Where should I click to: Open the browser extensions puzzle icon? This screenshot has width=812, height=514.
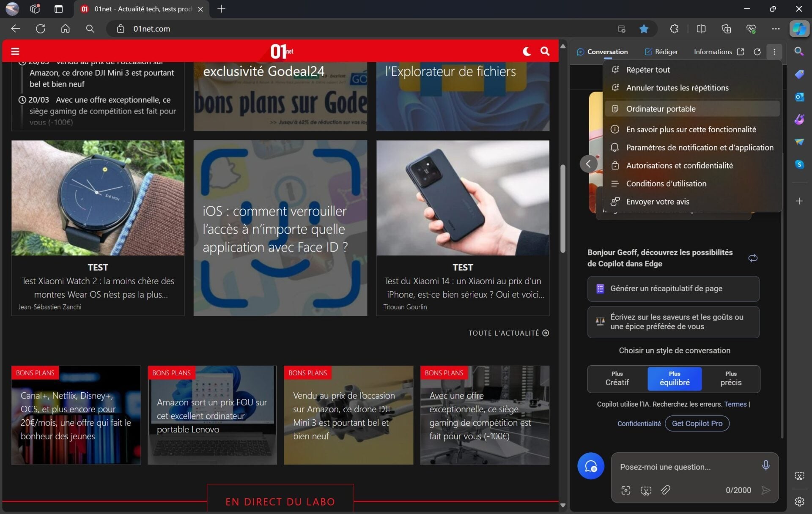(674, 29)
